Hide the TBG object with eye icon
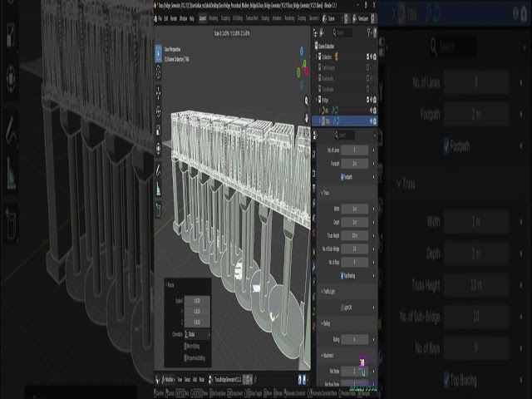 point(371,121)
